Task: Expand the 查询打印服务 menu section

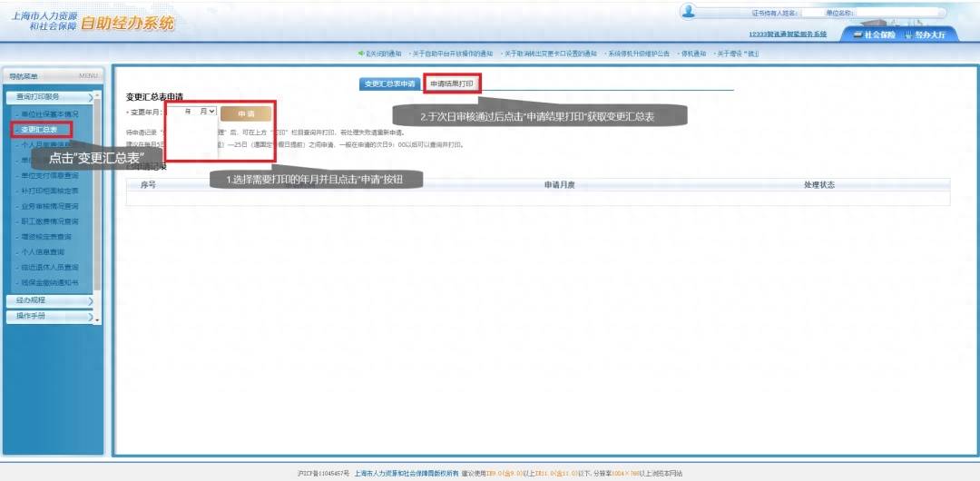Action: [51, 98]
